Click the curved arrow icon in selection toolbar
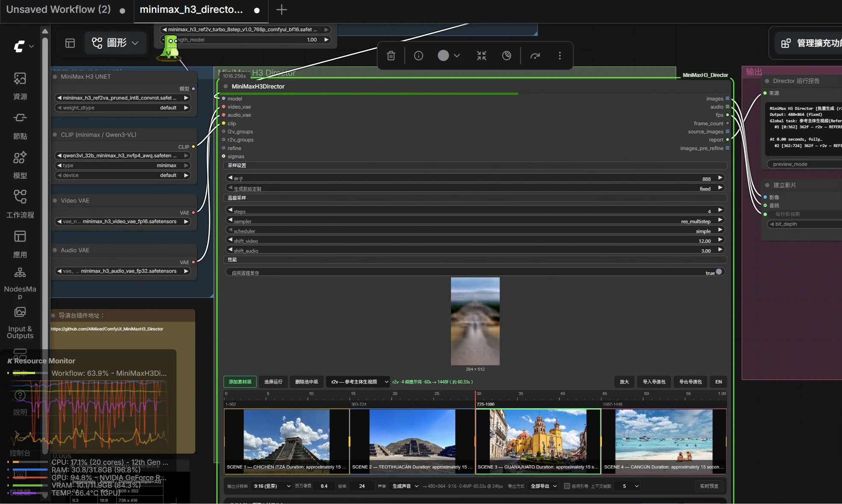842x504 pixels. (535, 56)
